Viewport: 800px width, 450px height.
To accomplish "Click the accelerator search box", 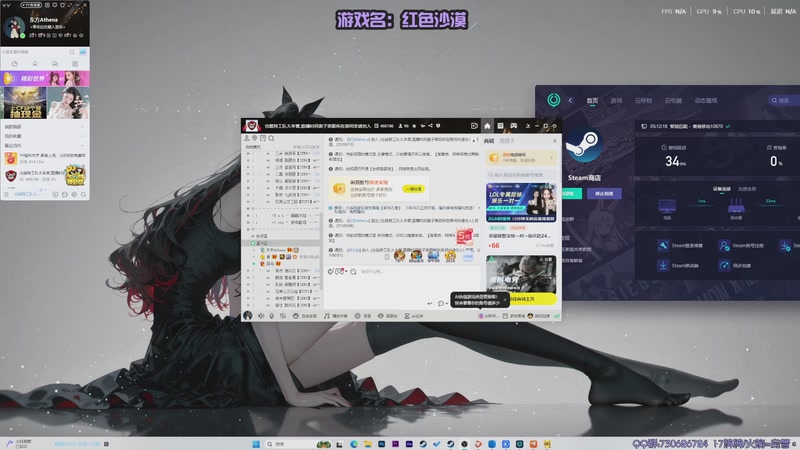I will [784, 101].
